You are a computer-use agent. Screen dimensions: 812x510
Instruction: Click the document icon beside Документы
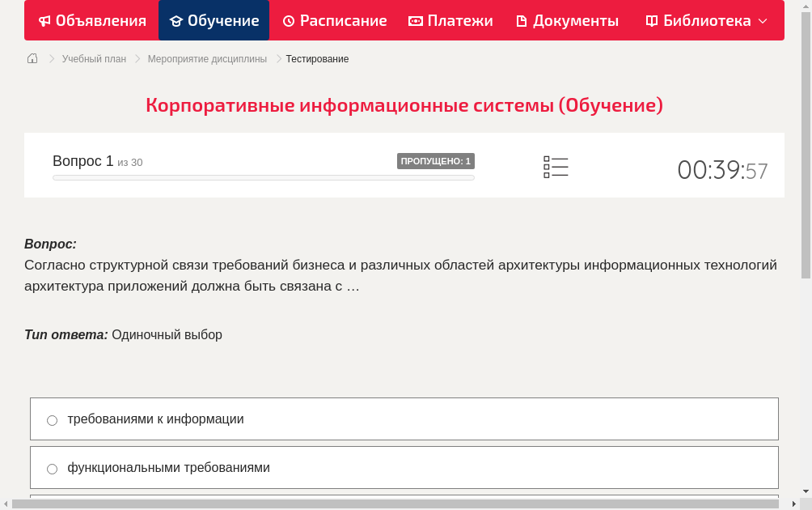click(522, 21)
